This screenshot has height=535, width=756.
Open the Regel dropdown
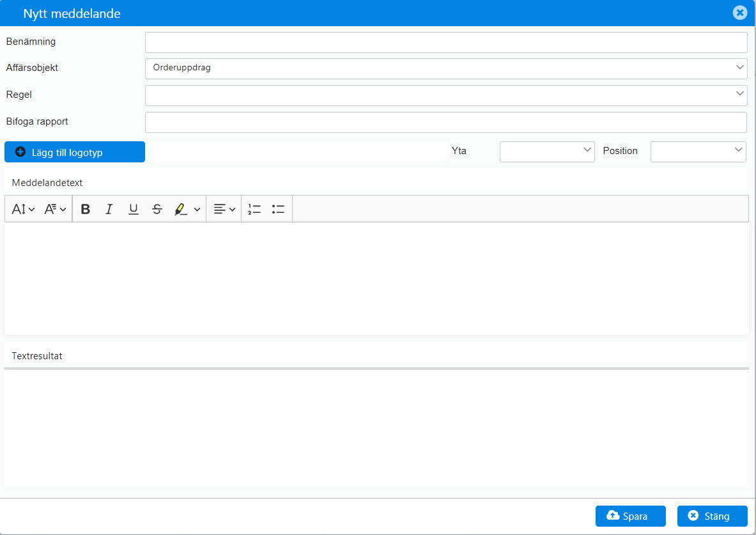[446, 95]
